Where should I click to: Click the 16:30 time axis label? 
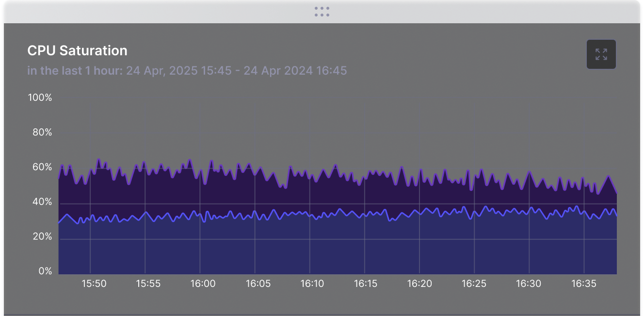click(x=529, y=284)
